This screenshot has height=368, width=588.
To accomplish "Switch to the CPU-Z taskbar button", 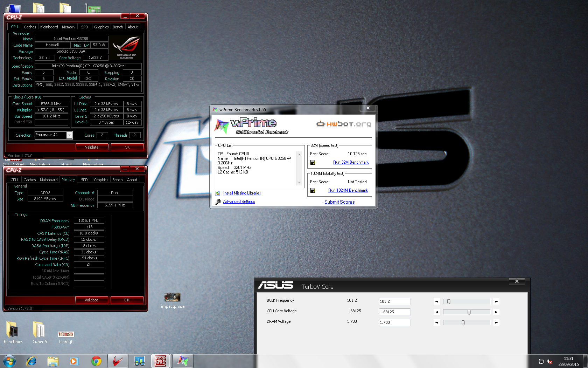I will [x=161, y=361].
